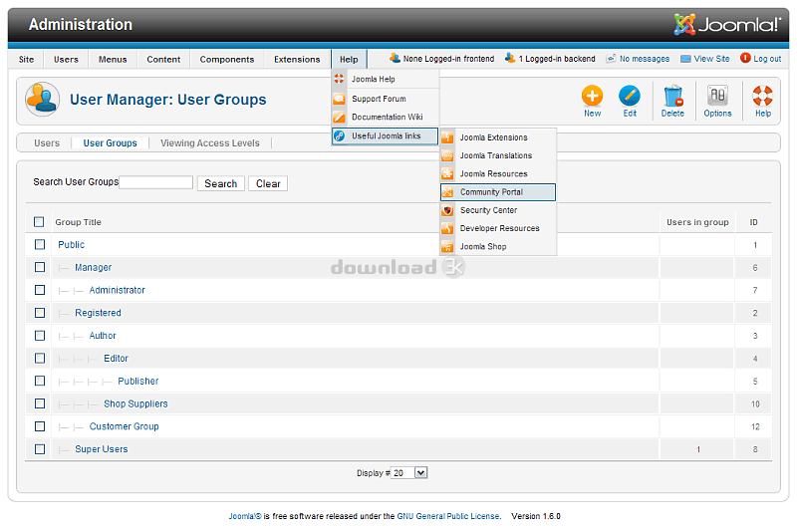Select the User Groups tab
The width and height of the screenshot is (797, 532).
tap(111, 143)
